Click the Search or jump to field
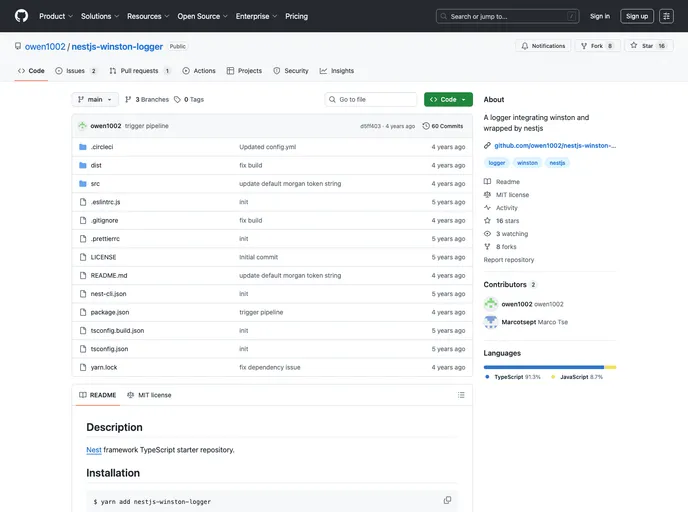 [508, 16]
